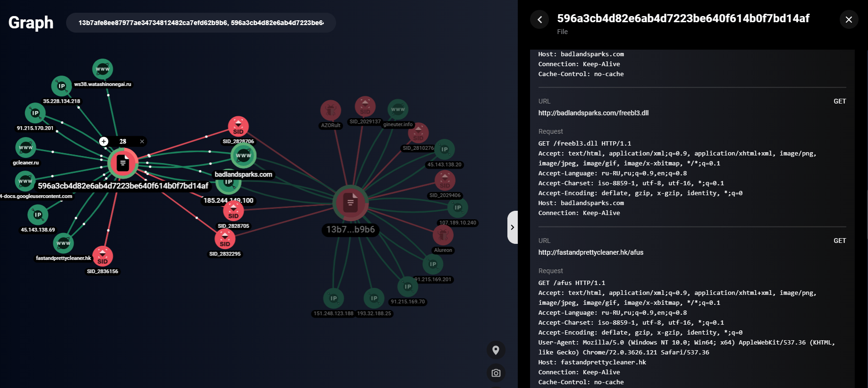
Task: Click the plus expand button near 28
Action: point(104,141)
